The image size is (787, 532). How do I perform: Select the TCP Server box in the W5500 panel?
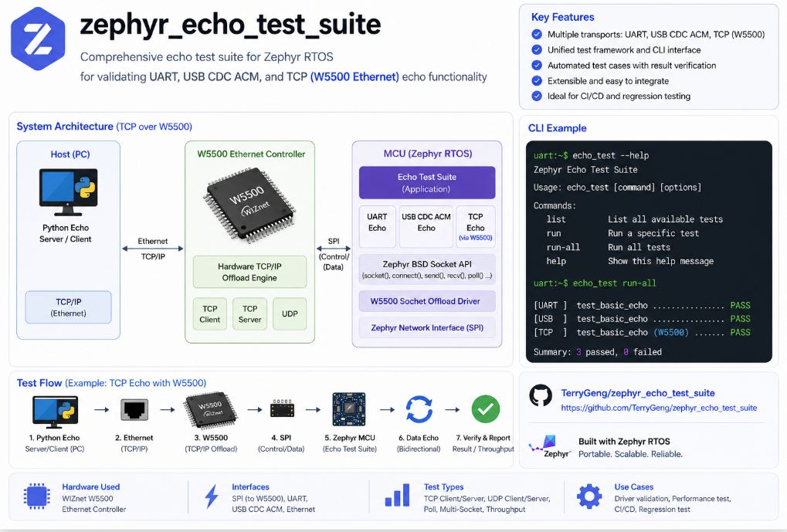250,313
